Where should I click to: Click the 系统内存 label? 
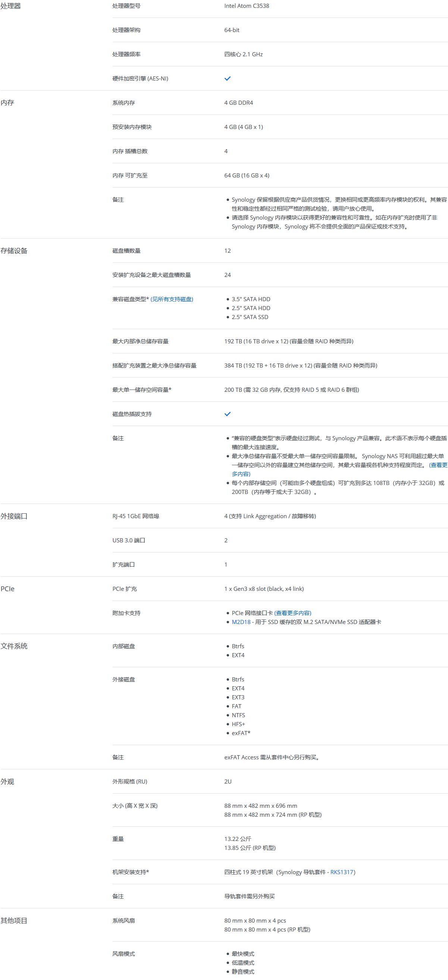[x=124, y=103]
